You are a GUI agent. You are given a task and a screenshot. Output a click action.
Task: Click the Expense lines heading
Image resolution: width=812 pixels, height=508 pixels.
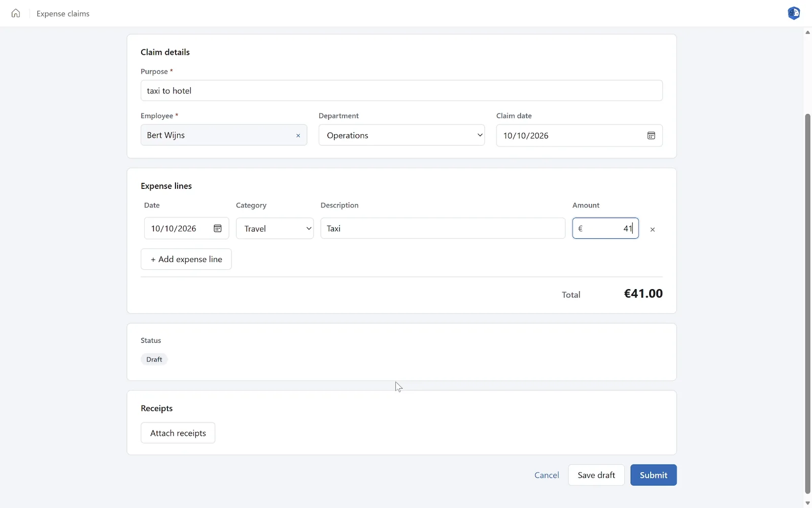coord(166,186)
